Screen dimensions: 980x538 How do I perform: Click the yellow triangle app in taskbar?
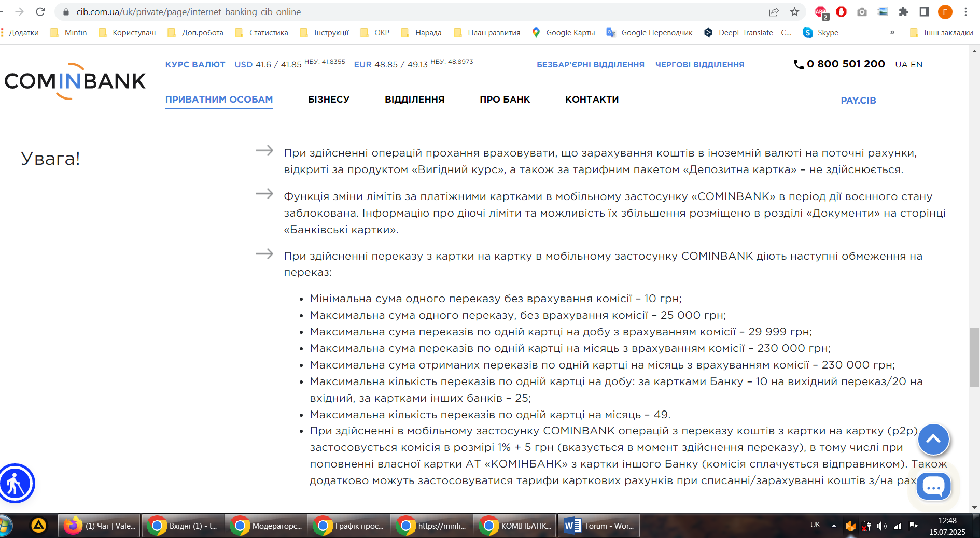click(x=38, y=526)
